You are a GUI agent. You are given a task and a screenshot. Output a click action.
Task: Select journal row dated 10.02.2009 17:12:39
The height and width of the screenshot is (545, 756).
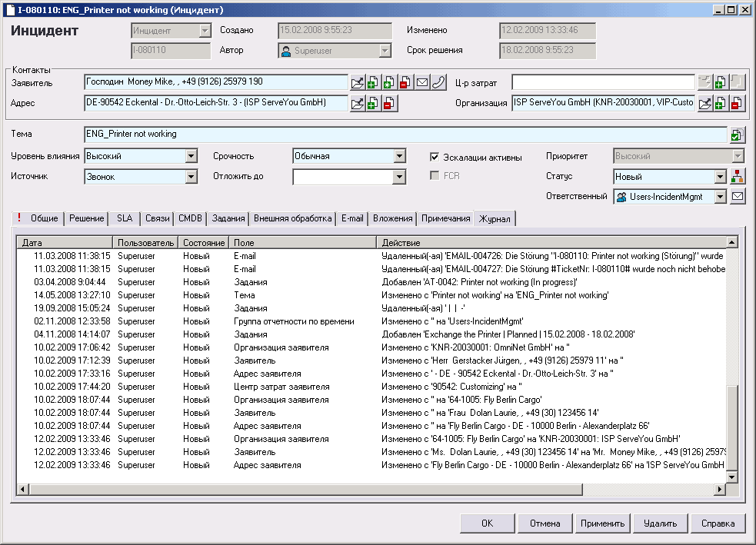(x=371, y=361)
